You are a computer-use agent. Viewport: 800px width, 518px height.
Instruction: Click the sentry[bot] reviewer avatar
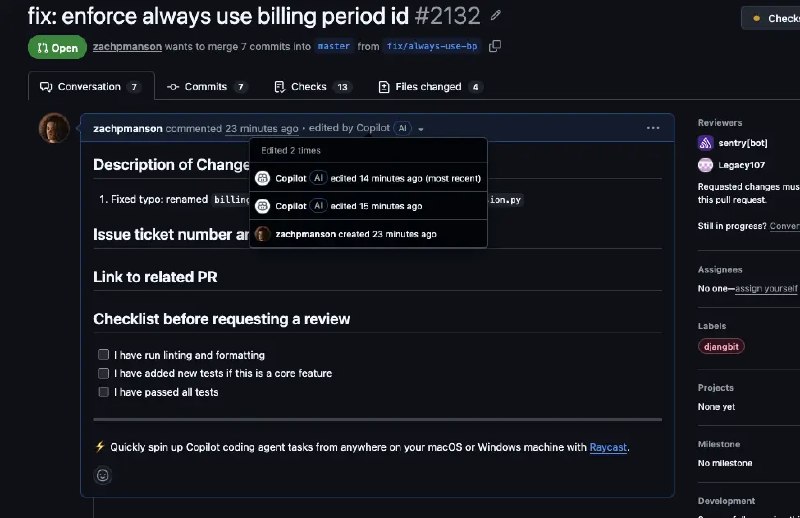point(706,143)
